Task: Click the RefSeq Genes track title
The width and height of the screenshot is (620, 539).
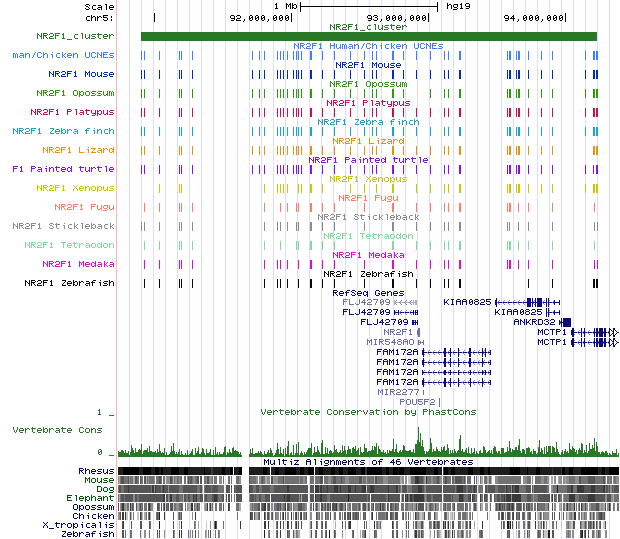Action: tap(368, 292)
